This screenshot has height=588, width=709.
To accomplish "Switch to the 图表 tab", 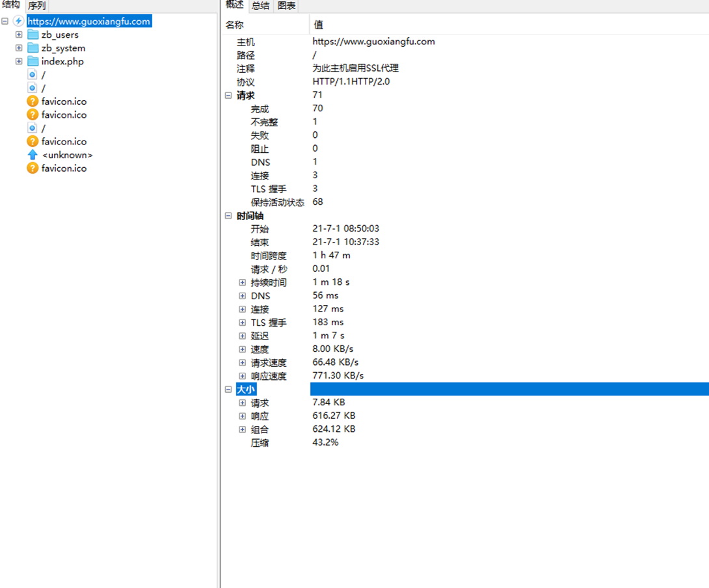I will tap(286, 5).
